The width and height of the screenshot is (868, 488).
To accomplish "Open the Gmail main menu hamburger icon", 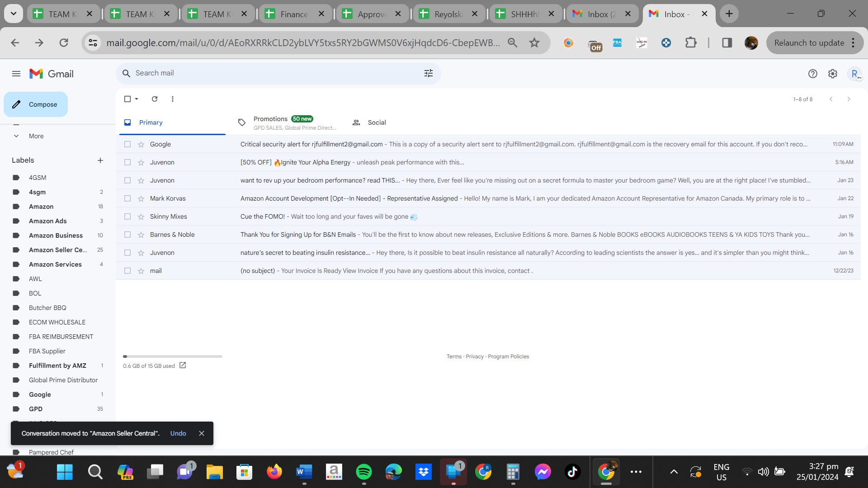I will point(16,74).
